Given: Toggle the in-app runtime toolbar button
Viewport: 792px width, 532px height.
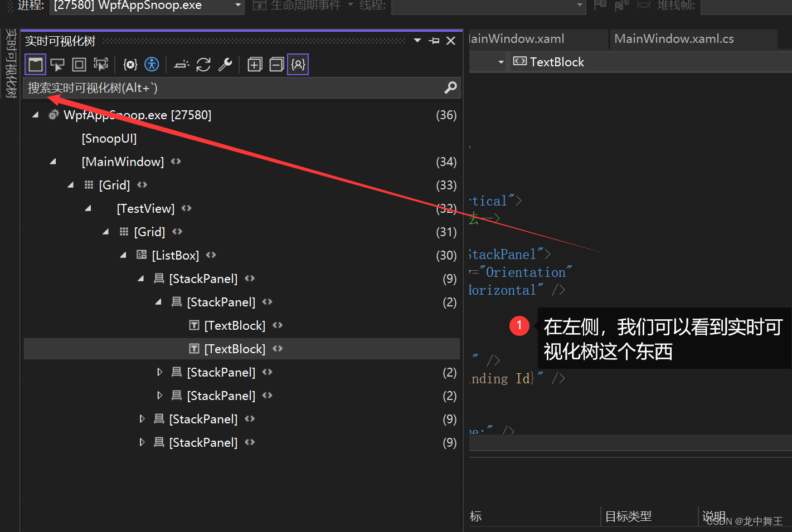Looking at the screenshot, I should pos(36,65).
